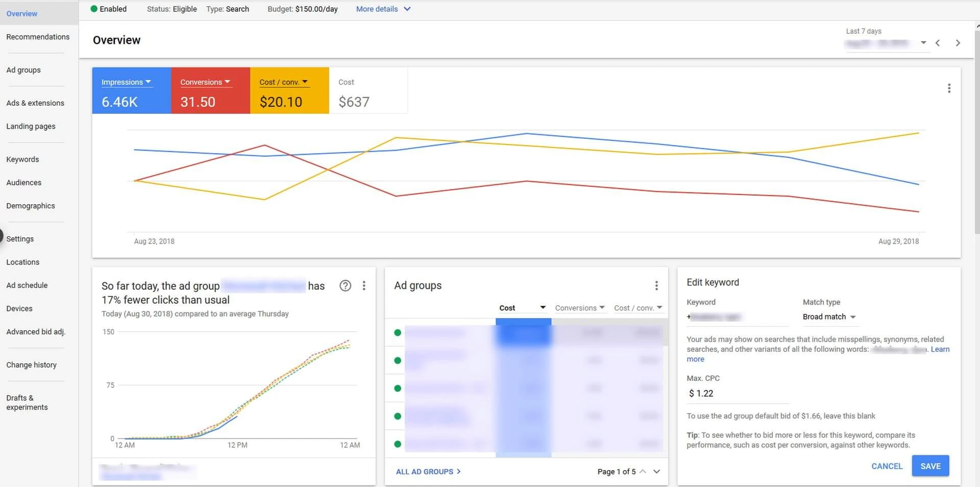Image resolution: width=980 pixels, height=487 pixels.
Task: Open the Impressions metric dropdown
Action: click(149, 82)
